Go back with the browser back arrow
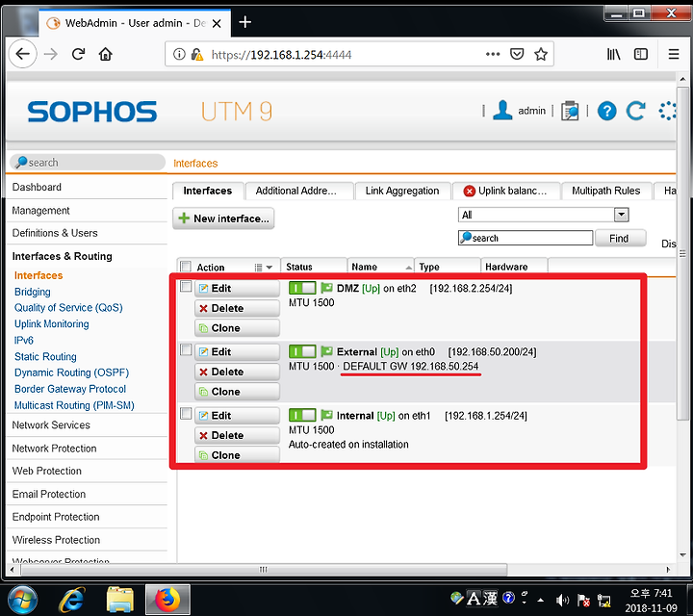693x616 pixels. (x=22, y=54)
